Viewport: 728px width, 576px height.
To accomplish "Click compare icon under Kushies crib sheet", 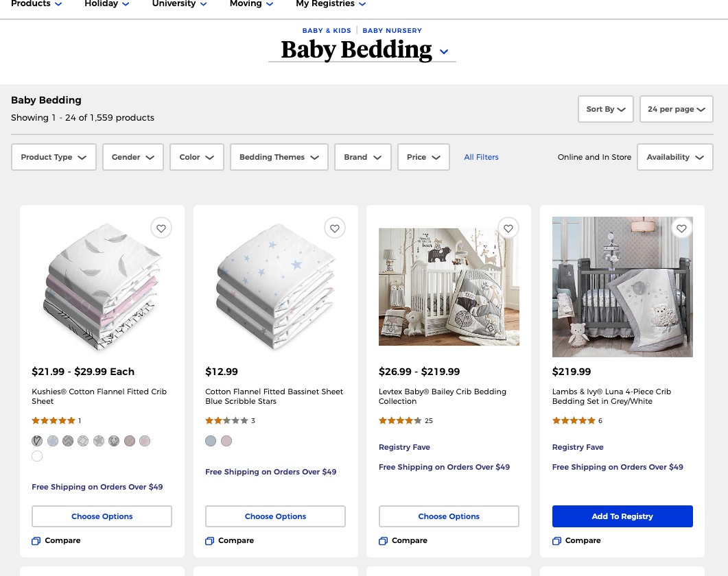I will pyautogui.click(x=36, y=541).
